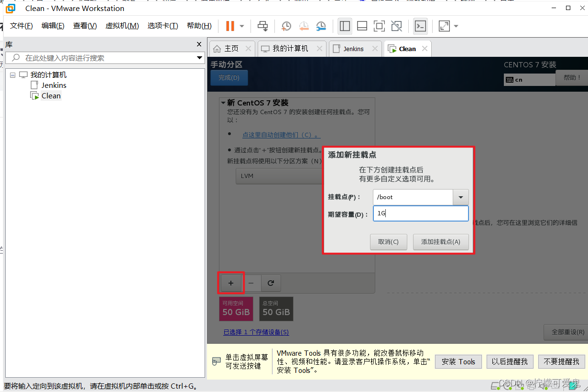Toggle the library sidebar view icon
This screenshot has height=392, width=588.
pyautogui.click(x=345, y=26)
